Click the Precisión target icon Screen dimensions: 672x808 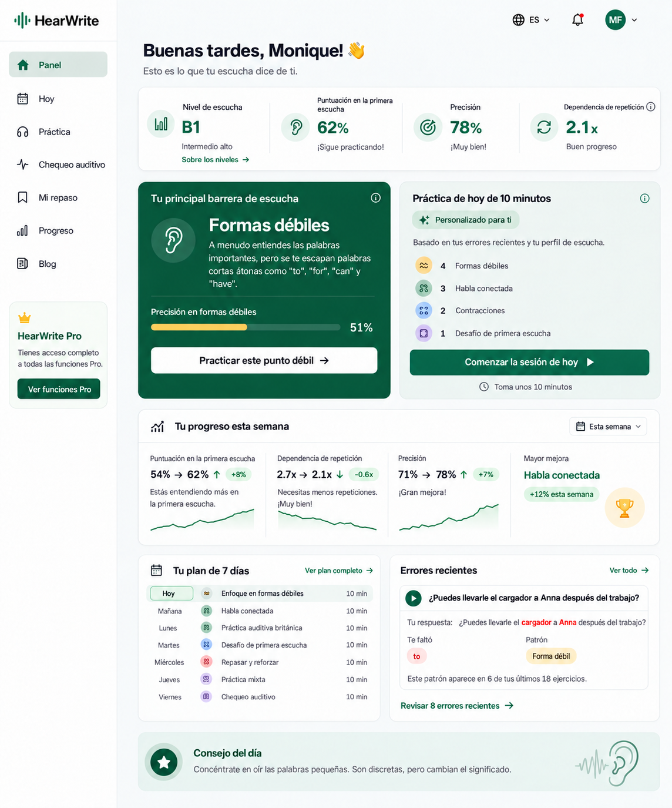click(428, 128)
